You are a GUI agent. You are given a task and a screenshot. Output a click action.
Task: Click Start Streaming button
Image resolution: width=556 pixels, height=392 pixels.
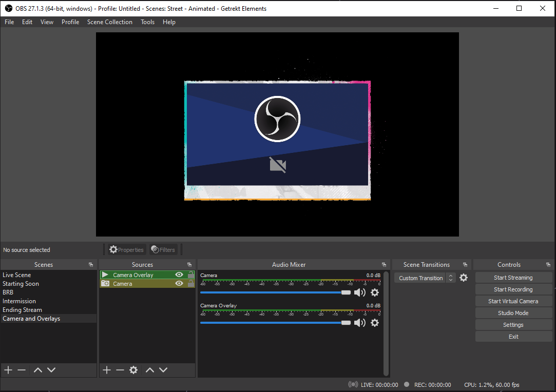click(x=513, y=278)
